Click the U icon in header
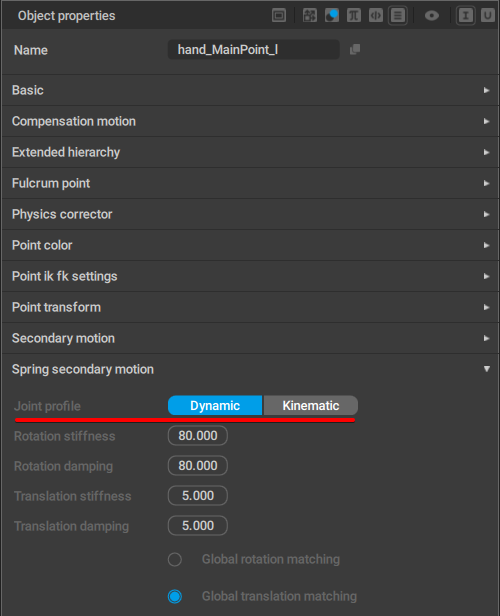 coord(488,16)
